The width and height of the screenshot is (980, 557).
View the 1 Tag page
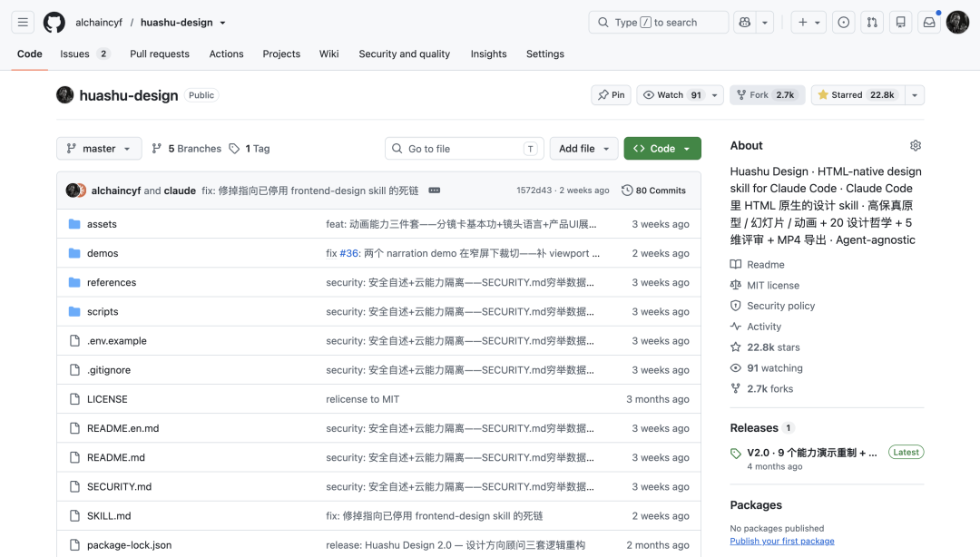tap(250, 149)
